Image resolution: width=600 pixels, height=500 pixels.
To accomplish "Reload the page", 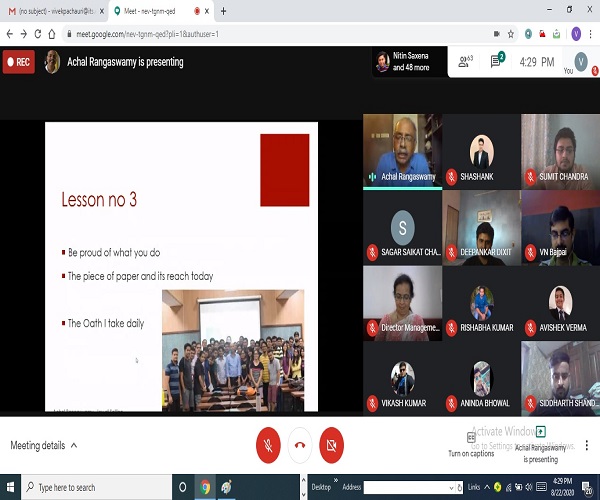I will (38, 34).
